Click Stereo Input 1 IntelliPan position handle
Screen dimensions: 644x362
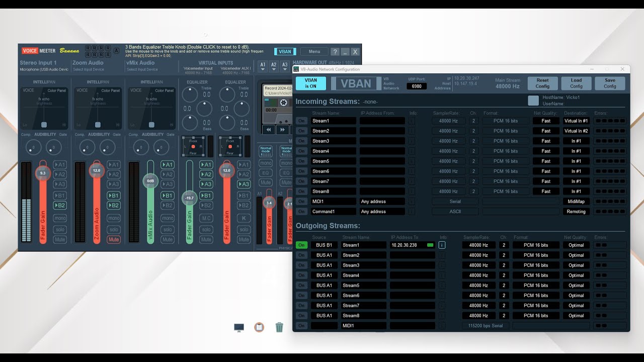[44, 125]
